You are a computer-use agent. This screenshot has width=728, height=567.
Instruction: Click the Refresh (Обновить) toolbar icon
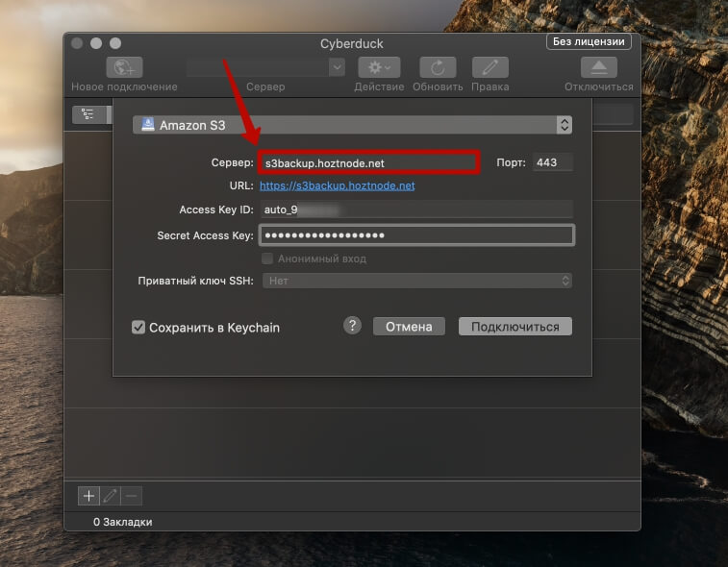click(438, 67)
